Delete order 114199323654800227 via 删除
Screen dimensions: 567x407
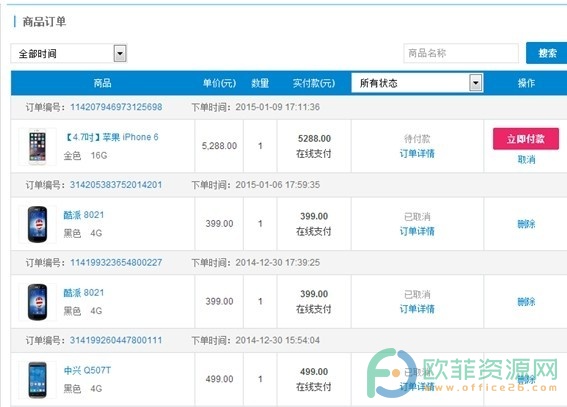[x=526, y=302]
